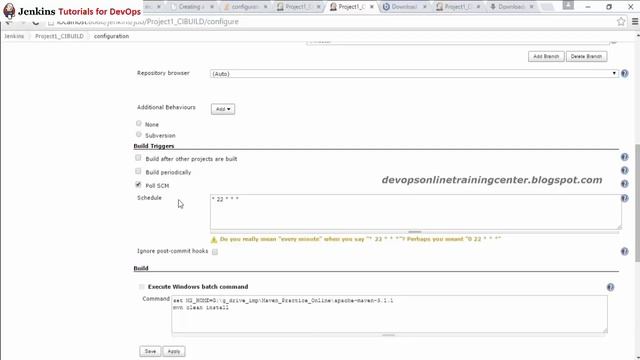Save the job configuration

tap(150, 351)
